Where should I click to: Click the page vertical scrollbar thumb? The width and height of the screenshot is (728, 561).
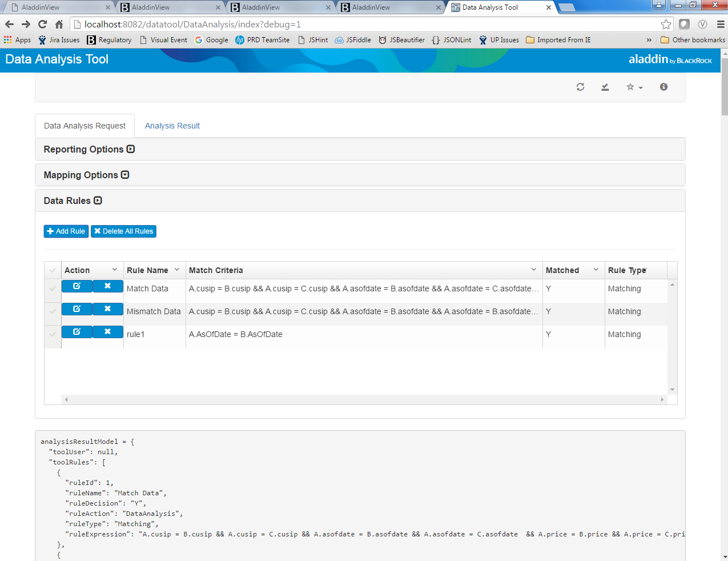[x=725, y=86]
